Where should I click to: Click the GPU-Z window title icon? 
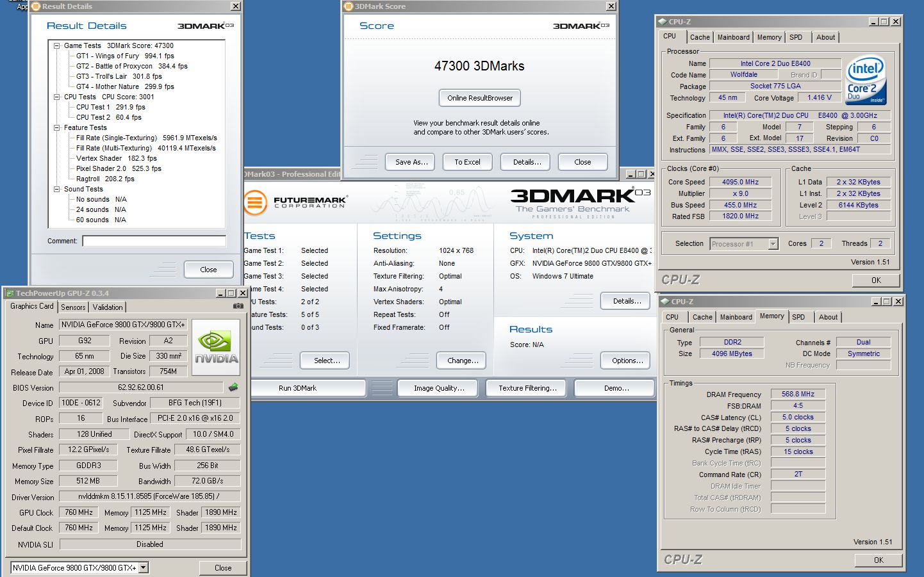coord(10,293)
